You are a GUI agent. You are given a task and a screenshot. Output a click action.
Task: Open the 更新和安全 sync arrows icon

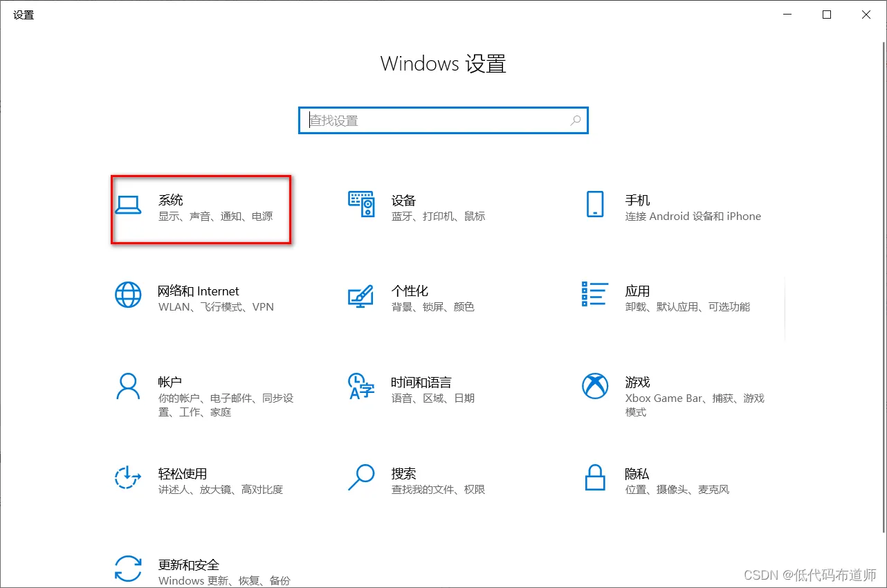(128, 569)
